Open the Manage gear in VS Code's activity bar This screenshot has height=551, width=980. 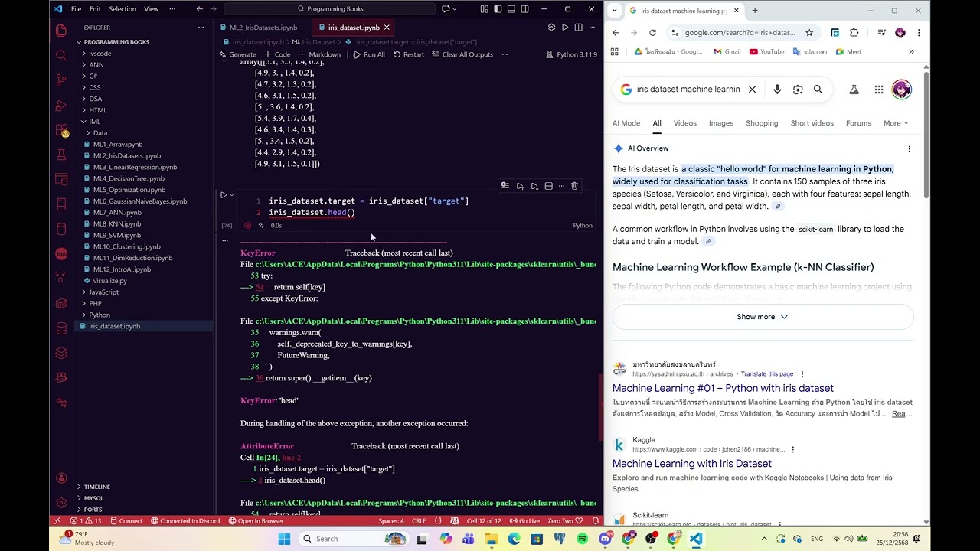pyautogui.click(x=61, y=503)
